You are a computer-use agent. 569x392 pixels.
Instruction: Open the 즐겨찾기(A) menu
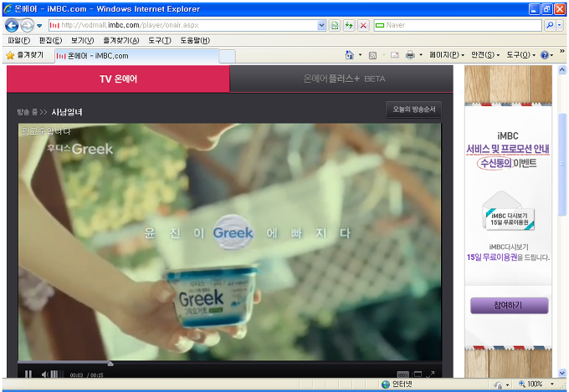point(120,40)
